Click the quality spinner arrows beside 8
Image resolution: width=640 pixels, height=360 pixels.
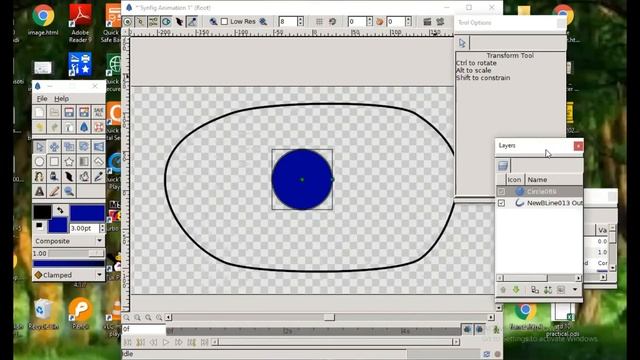tap(300, 22)
